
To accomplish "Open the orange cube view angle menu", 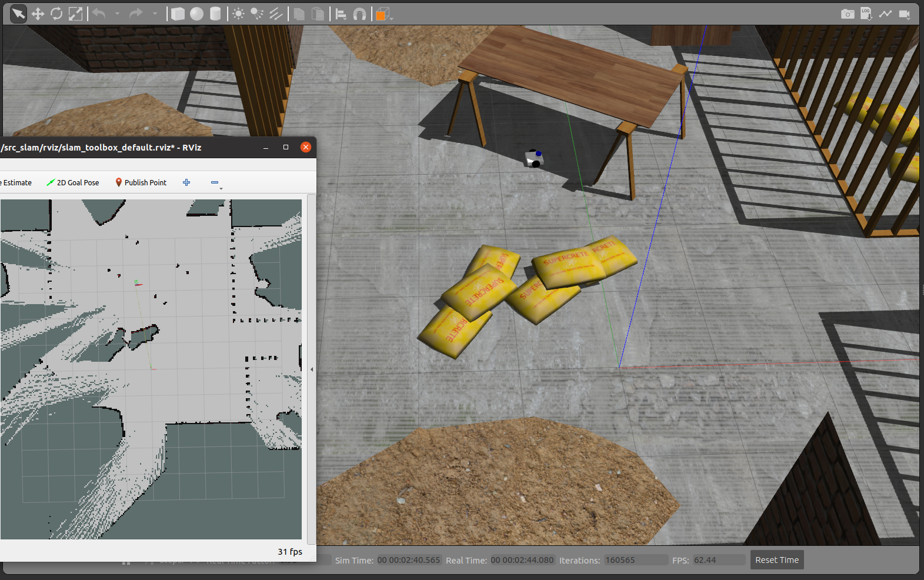I will (382, 14).
